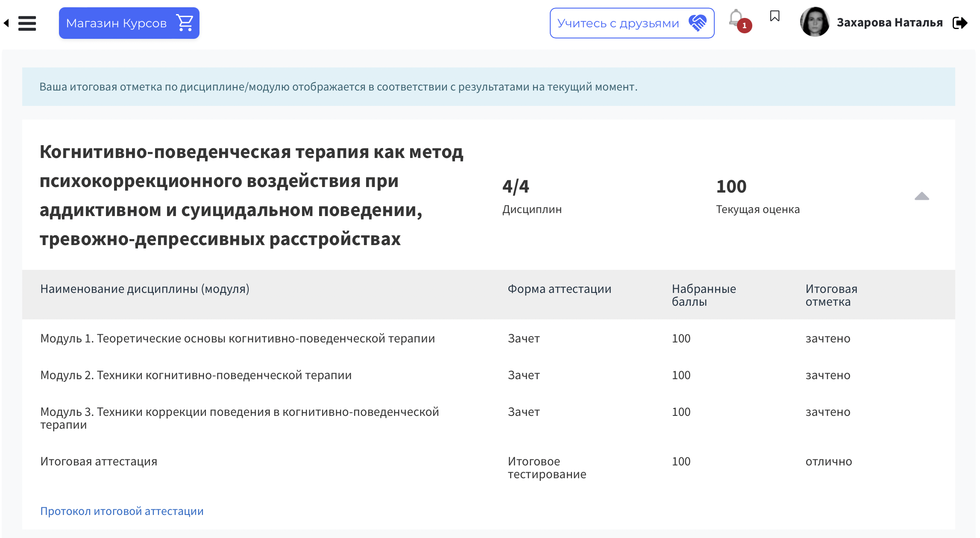Open Захарова Наталья profile avatar
The width and height of the screenshot is (980, 538).
point(815,22)
